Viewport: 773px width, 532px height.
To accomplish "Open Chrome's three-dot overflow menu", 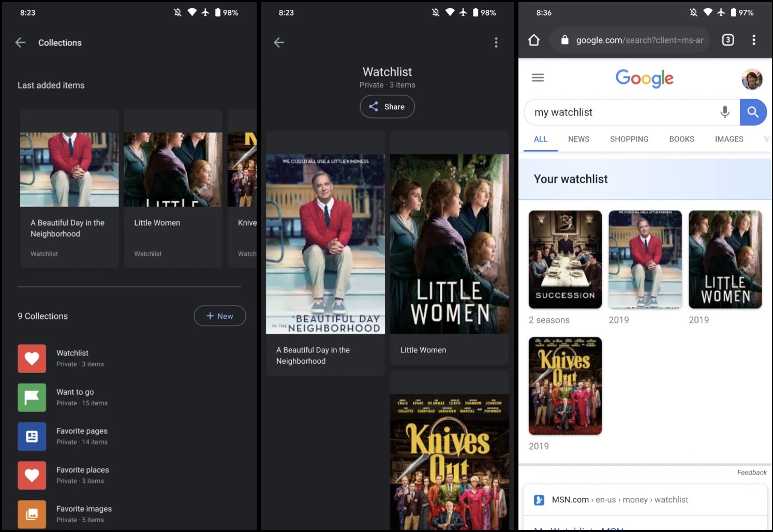I will pyautogui.click(x=754, y=40).
